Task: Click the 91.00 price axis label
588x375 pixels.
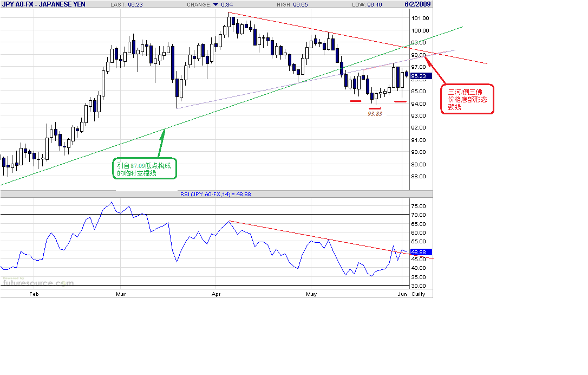Action: (419, 140)
